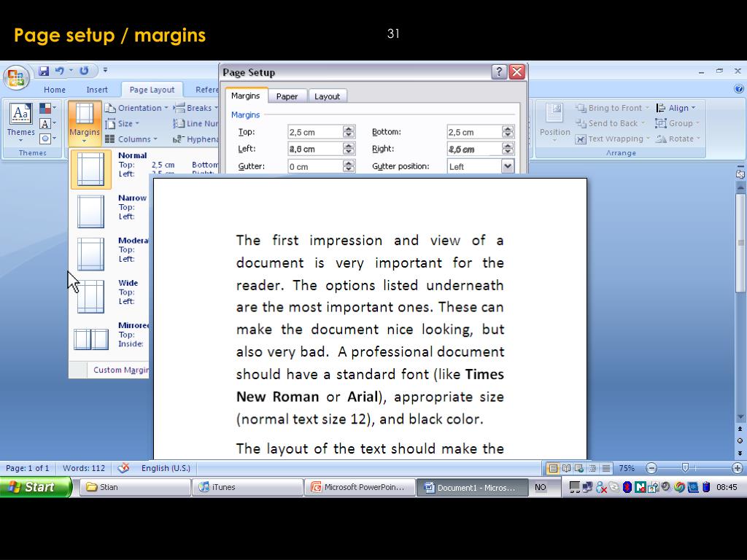This screenshot has width=747, height=560.
Task: Click Text Wrapping in Arrange group
Action: tap(613, 139)
